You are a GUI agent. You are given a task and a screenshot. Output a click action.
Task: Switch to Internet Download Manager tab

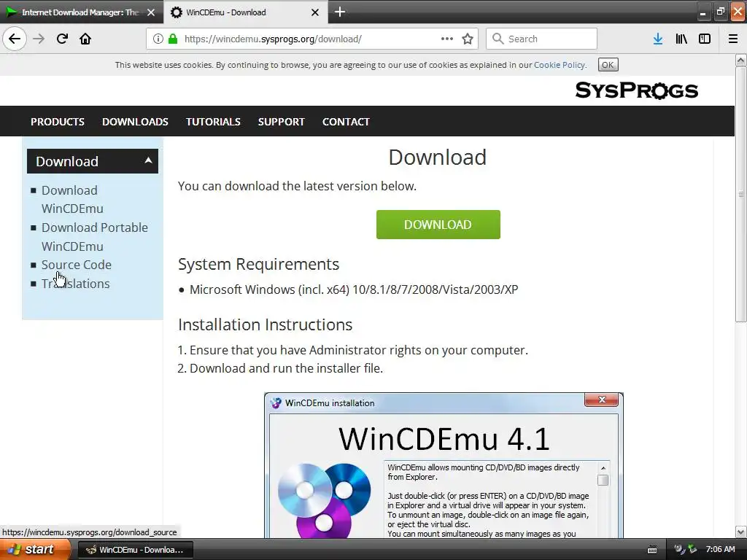pos(82,12)
